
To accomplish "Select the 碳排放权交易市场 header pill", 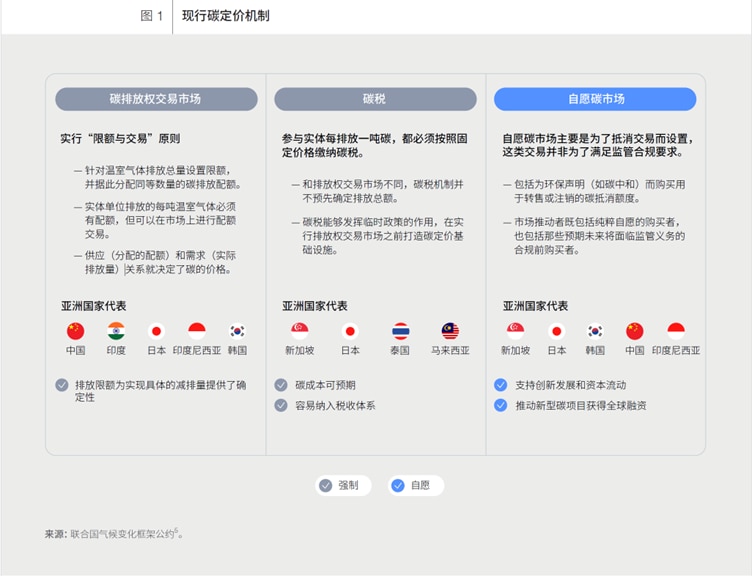I will [x=156, y=99].
